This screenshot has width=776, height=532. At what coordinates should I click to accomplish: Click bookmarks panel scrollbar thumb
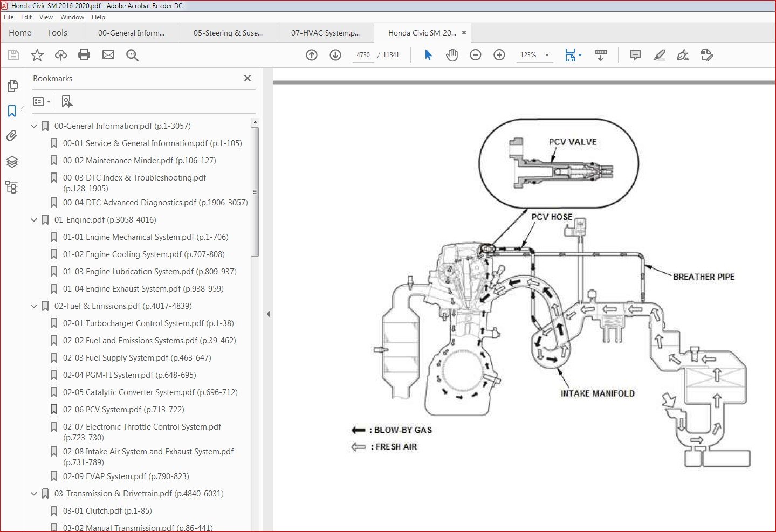pos(255,192)
